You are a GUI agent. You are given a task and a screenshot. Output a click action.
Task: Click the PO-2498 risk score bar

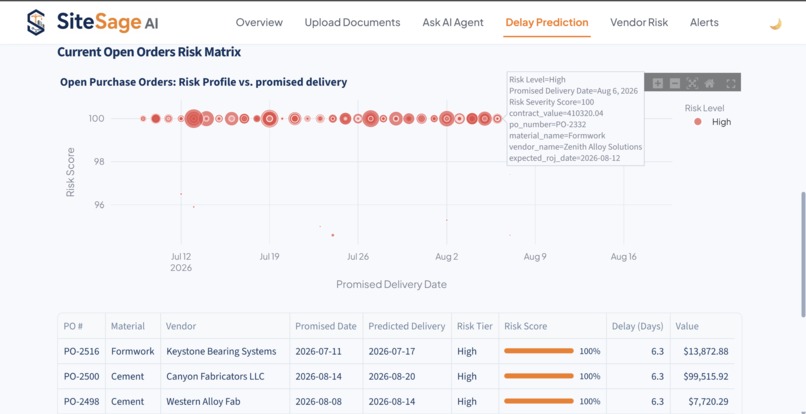539,401
